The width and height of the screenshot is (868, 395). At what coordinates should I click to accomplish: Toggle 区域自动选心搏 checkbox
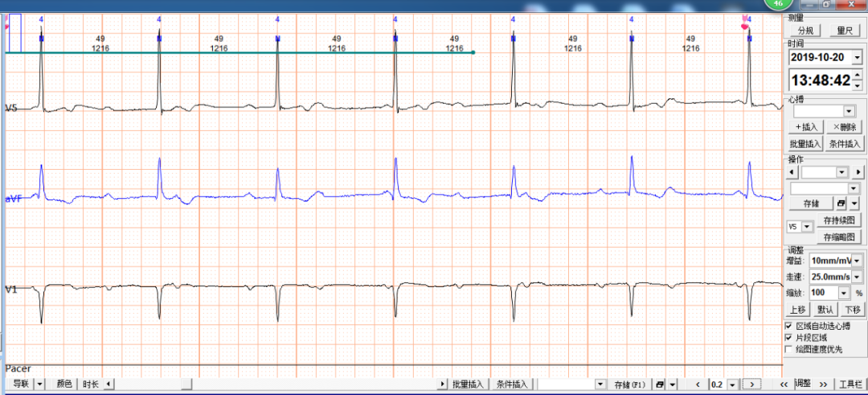pos(789,327)
